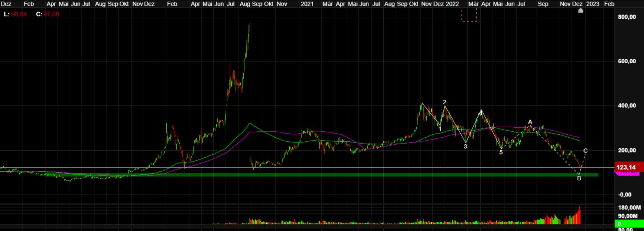Viewport: 644px width, 231px height.
Task: Click the 2022 year label on time axis
Action: pos(452,4)
